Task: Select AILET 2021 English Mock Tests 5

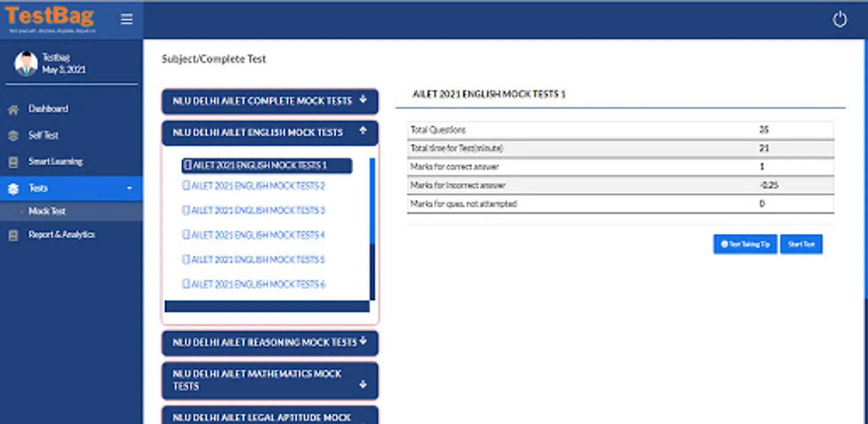Action: click(254, 260)
